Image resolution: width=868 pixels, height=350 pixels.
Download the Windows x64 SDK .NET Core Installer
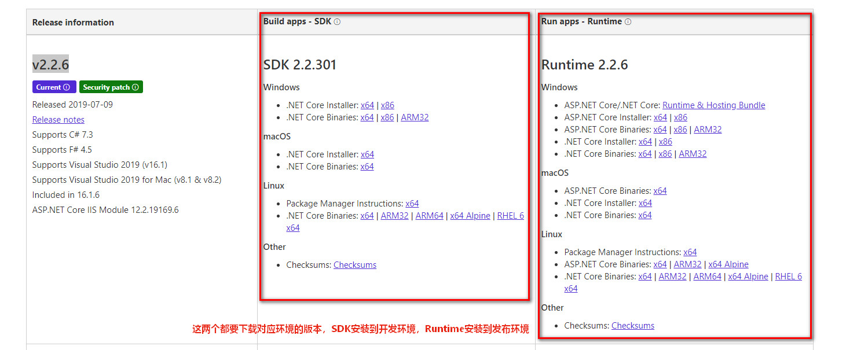point(368,105)
